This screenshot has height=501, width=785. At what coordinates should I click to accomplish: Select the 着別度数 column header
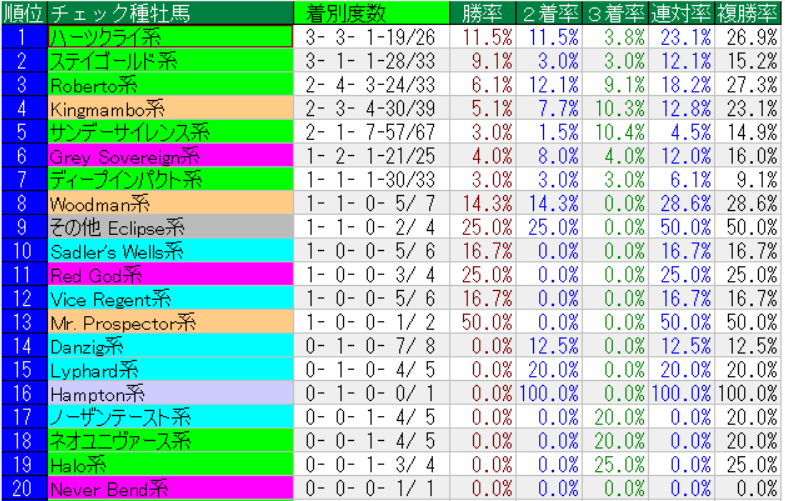pyautogui.click(x=346, y=13)
